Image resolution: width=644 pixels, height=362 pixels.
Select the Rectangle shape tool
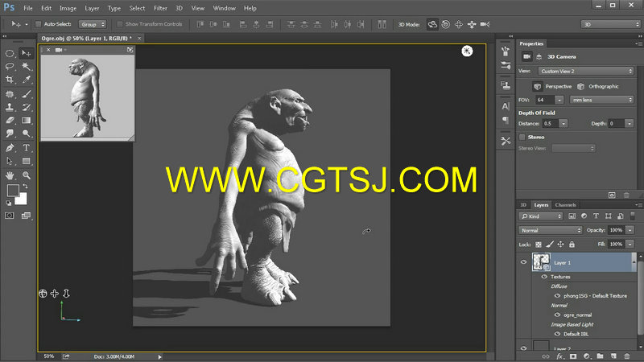(x=26, y=161)
